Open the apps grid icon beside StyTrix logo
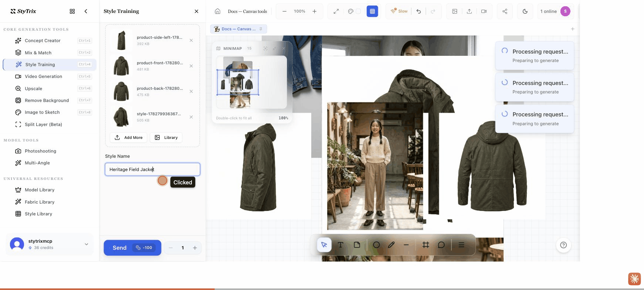This screenshot has height=290, width=644. (72, 11)
